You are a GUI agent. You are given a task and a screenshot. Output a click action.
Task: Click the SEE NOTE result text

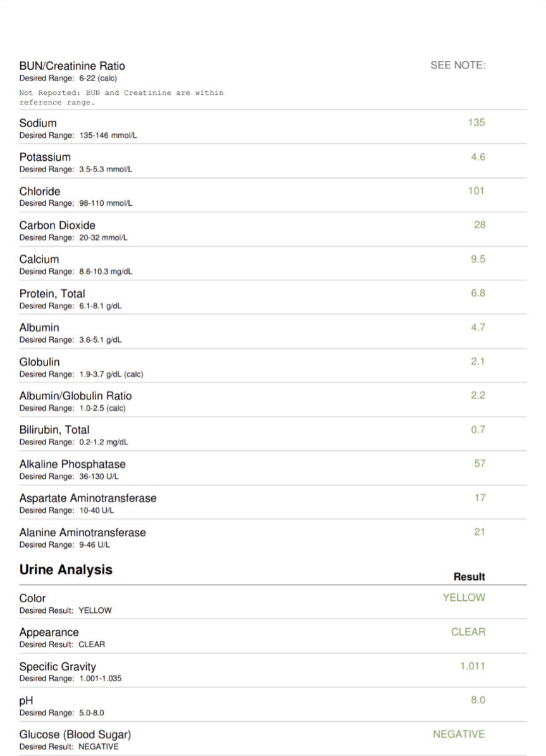[x=457, y=65]
